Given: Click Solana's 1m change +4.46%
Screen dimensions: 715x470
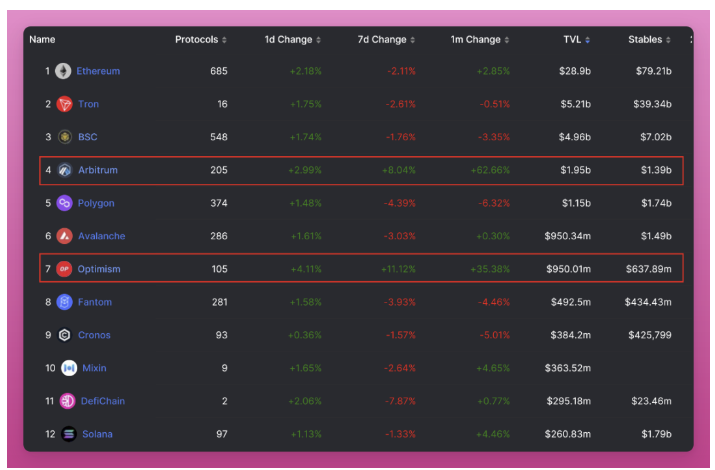Looking at the screenshot, I should 493,434.
